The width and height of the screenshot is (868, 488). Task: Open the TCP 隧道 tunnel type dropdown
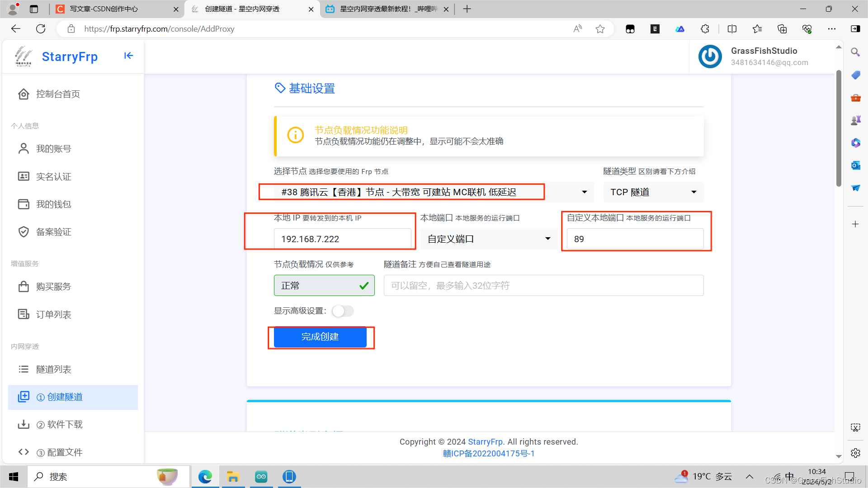click(653, 192)
